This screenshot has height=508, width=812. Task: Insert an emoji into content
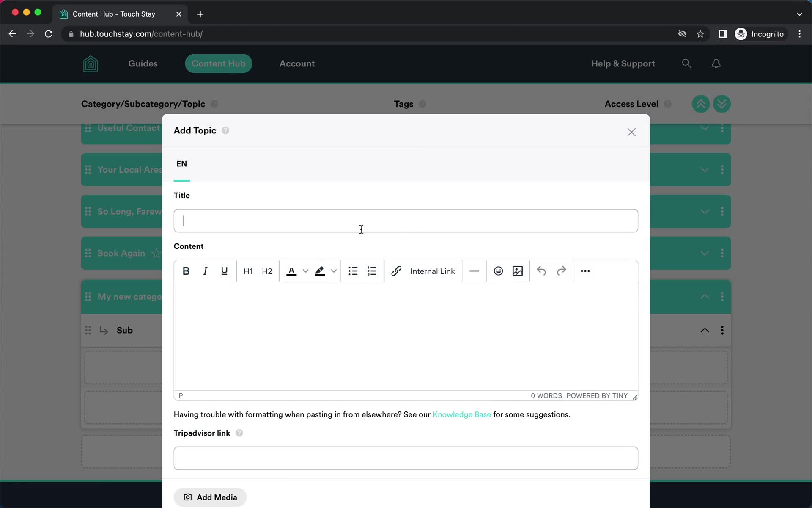pos(498,271)
